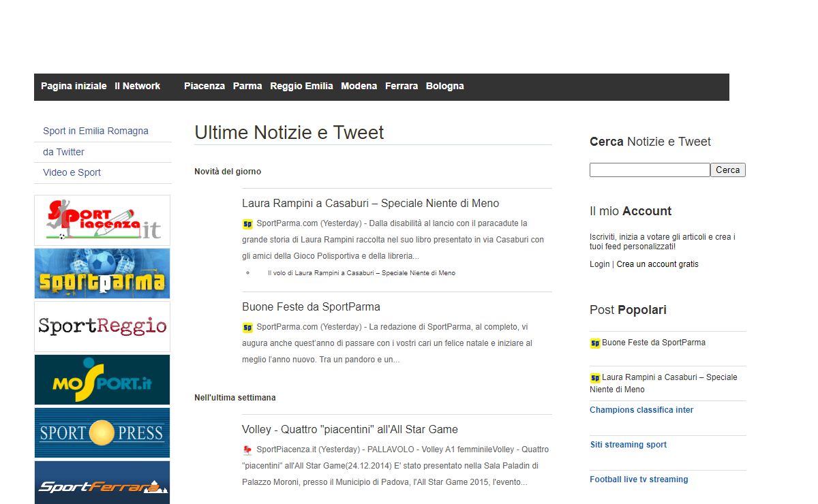Screen dimensions: 818x504
Task: Click SportParma icon beside Laura Rampini article summary
Action: [x=247, y=223]
